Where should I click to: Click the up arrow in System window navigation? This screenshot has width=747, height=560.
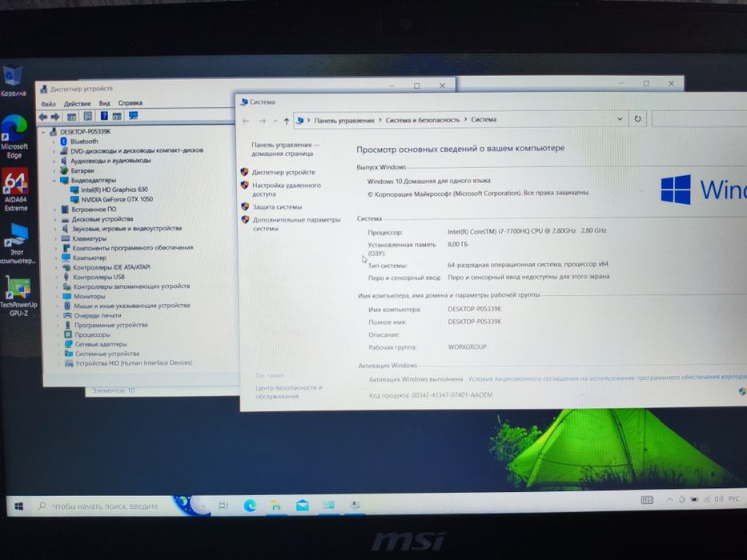click(x=287, y=121)
